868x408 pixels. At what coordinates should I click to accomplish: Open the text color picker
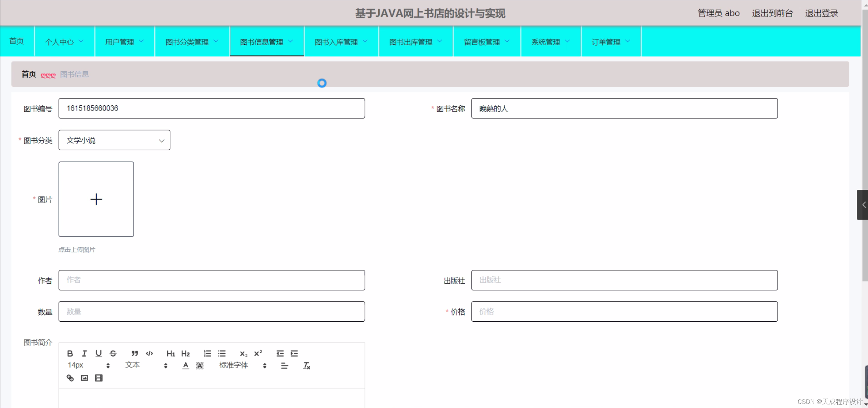[185, 366]
